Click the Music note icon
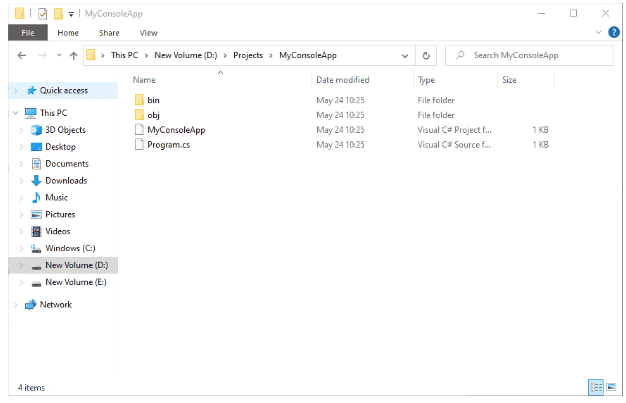This screenshot has width=626, height=403. coord(36,197)
